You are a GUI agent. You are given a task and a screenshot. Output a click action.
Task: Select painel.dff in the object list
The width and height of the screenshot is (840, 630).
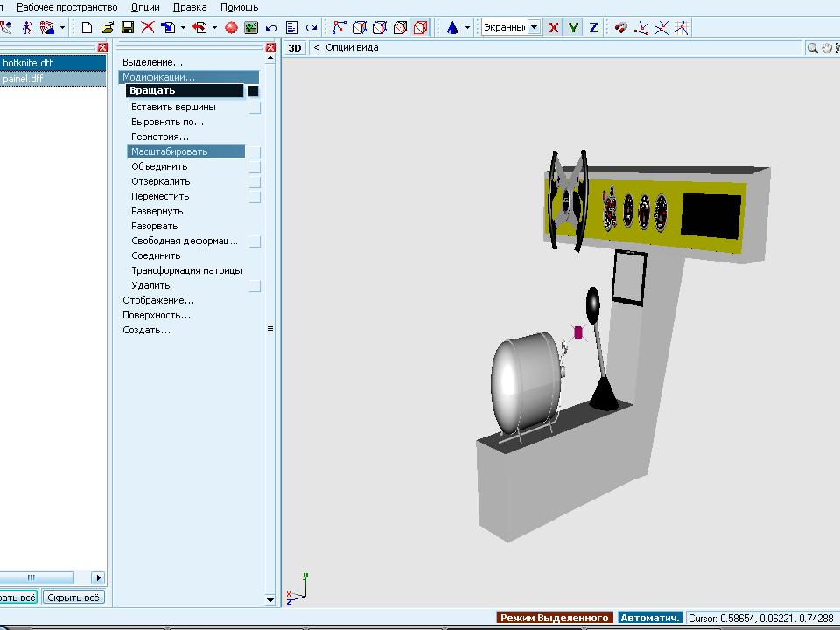tap(24, 79)
